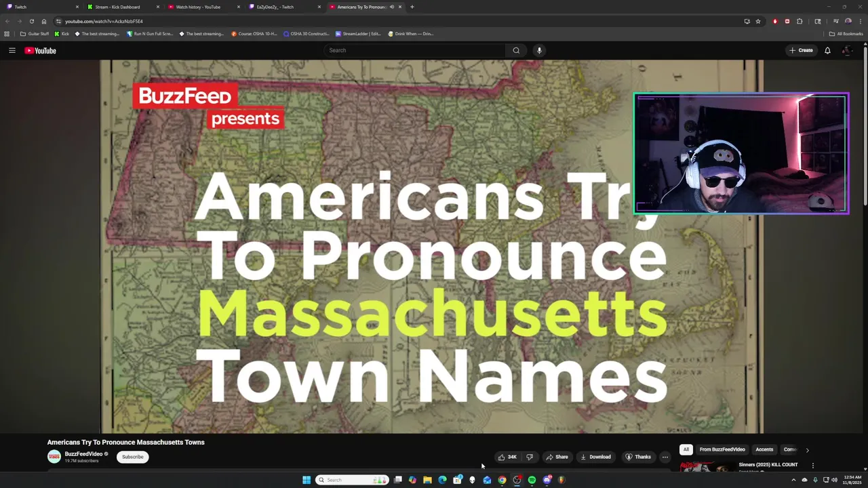The image size is (868, 488).
Task: Open File Explorer from taskbar
Action: [x=427, y=480]
